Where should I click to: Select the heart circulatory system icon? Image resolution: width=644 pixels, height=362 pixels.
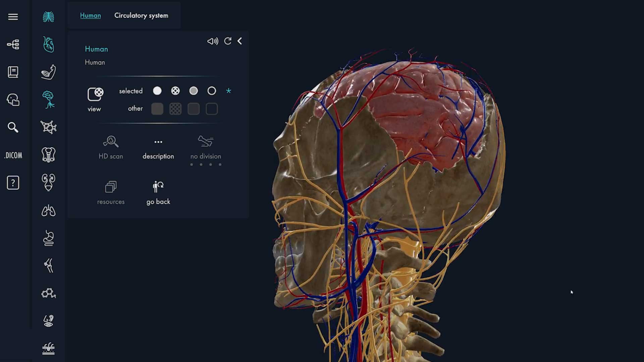click(x=49, y=45)
